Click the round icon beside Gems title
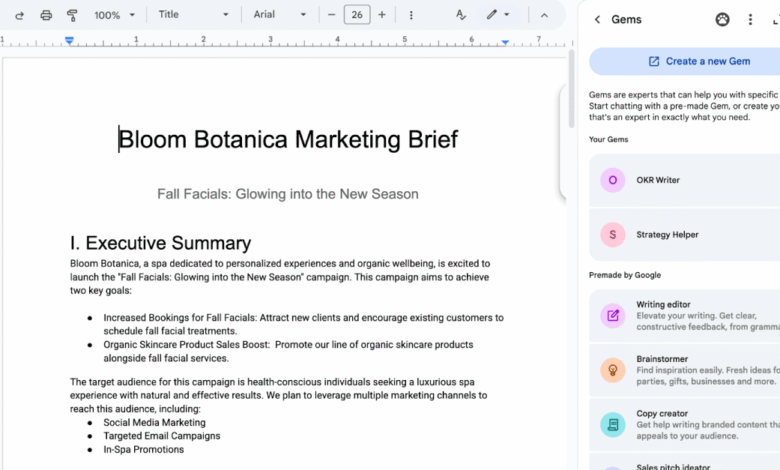The height and width of the screenshot is (470, 780). (x=722, y=19)
